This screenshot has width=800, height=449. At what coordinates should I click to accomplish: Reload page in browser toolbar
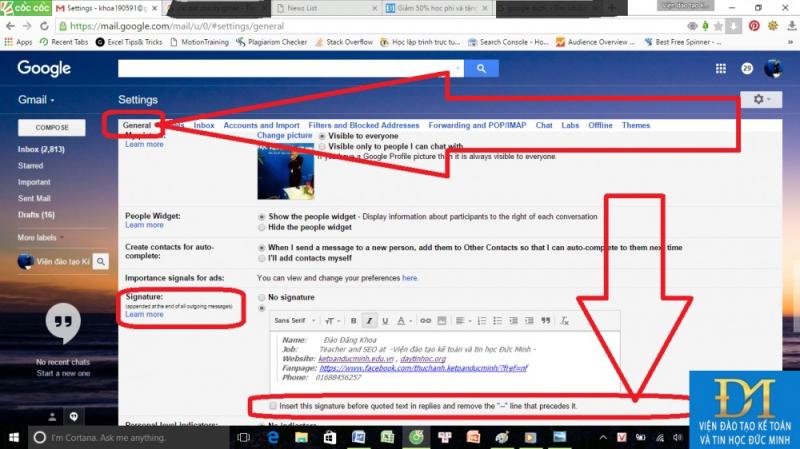[44, 26]
